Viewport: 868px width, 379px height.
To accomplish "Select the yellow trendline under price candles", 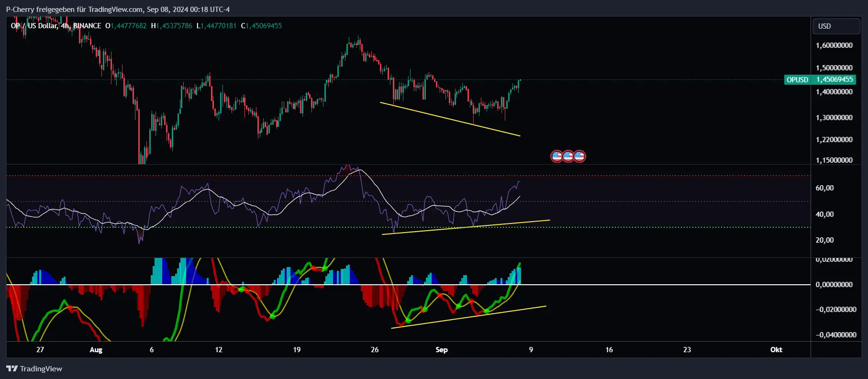I will pyautogui.click(x=450, y=119).
